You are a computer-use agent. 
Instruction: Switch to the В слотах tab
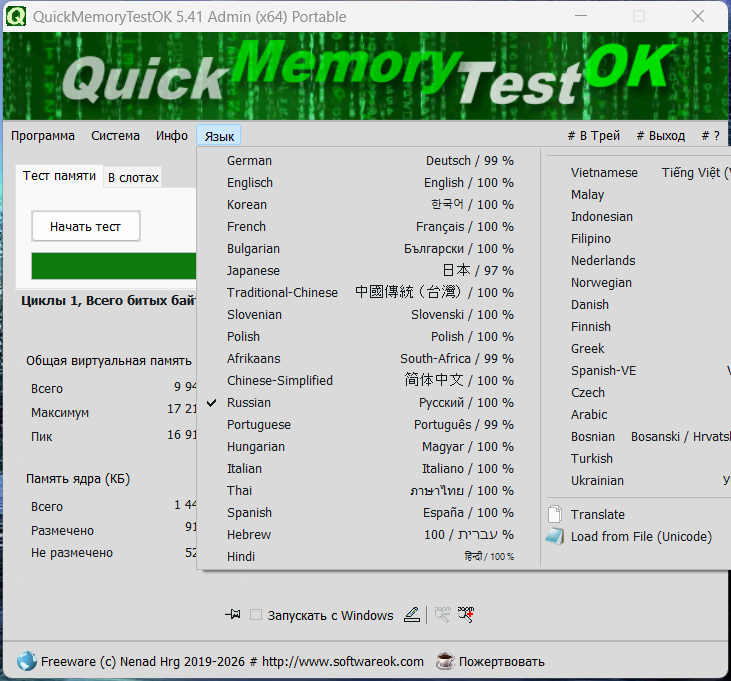(133, 178)
